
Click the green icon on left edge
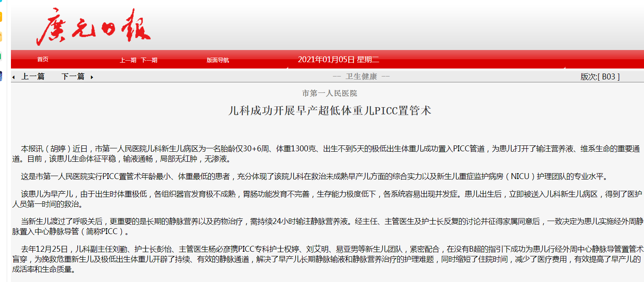[1, 56]
